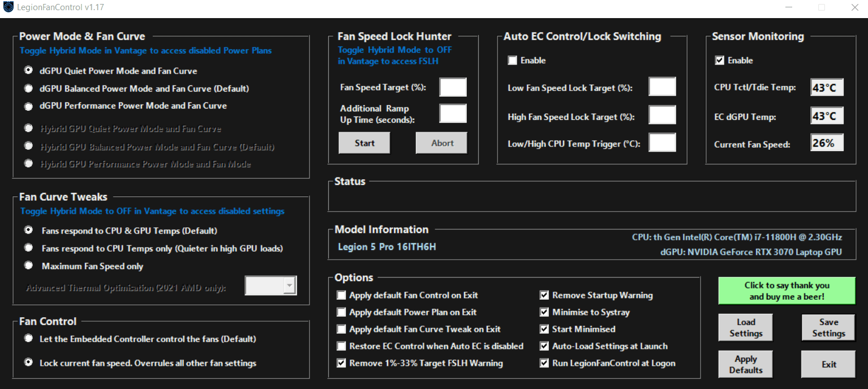This screenshot has width=868, height=389.
Task: Toggle Start Minimised checkbox
Action: click(544, 329)
